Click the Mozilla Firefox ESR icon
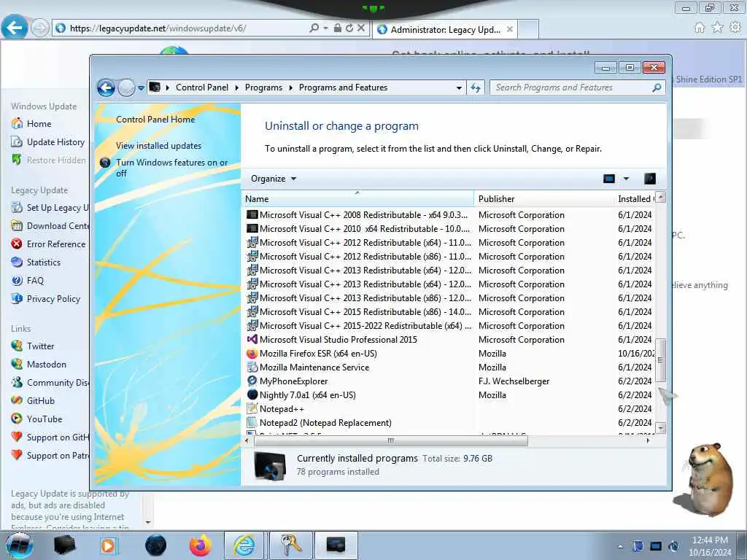Viewport: 747px width, 560px height. pos(252,354)
